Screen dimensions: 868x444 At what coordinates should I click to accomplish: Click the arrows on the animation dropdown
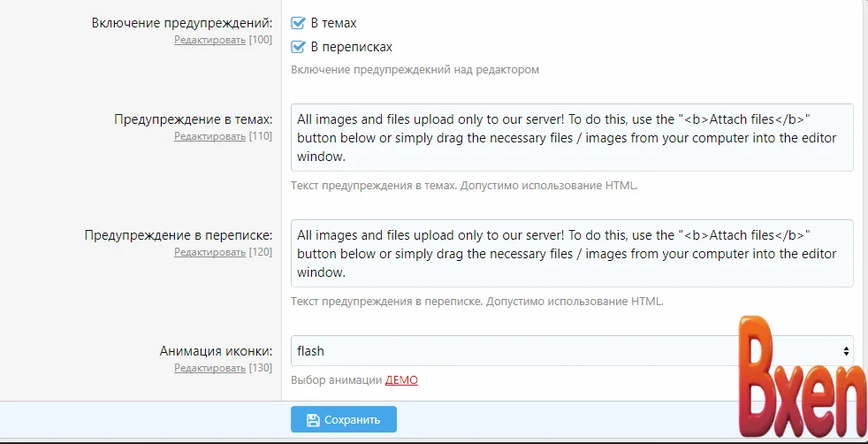click(845, 351)
